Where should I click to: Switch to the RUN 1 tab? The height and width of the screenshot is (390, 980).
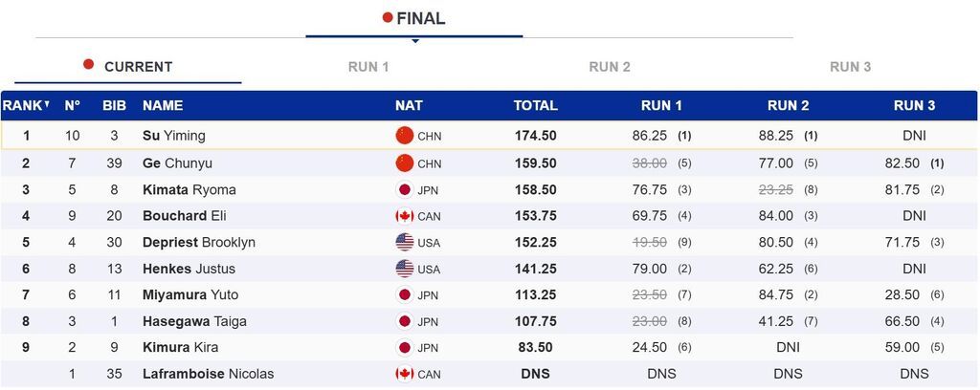(x=368, y=67)
